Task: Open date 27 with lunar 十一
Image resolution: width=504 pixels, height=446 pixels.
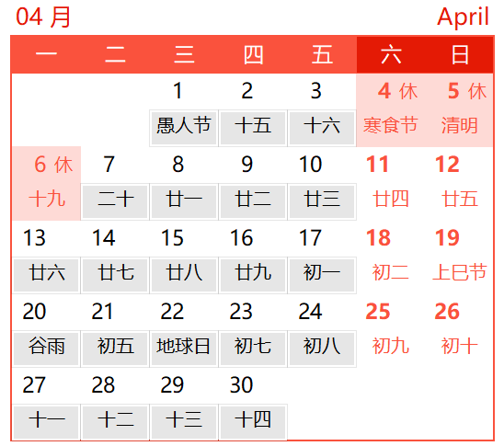Action: [x=46, y=404]
